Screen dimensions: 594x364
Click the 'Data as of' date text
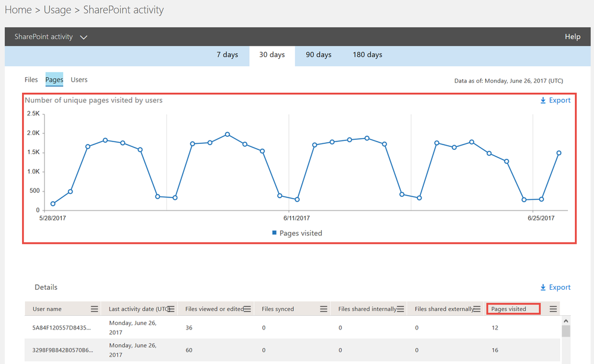(x=508, y=81)
